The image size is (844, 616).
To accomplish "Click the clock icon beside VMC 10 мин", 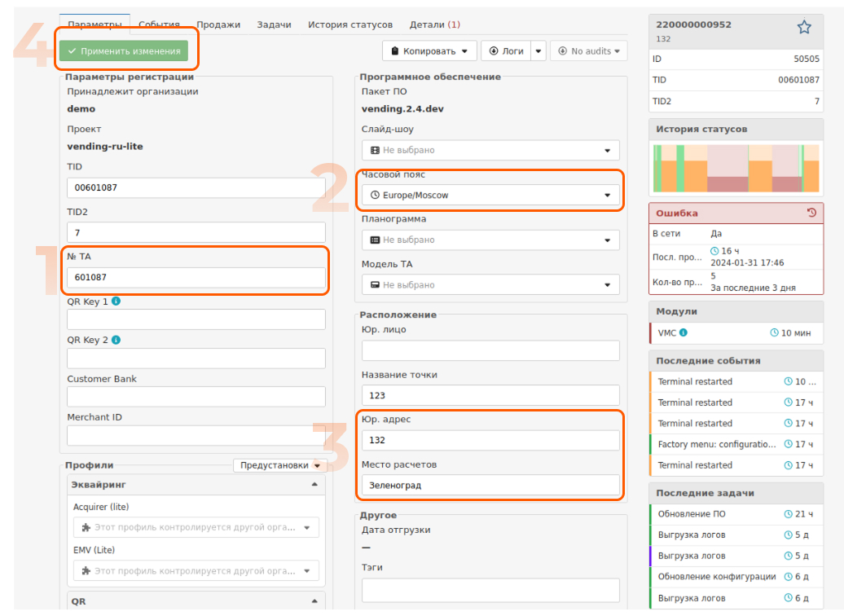I will coord(774,332).
